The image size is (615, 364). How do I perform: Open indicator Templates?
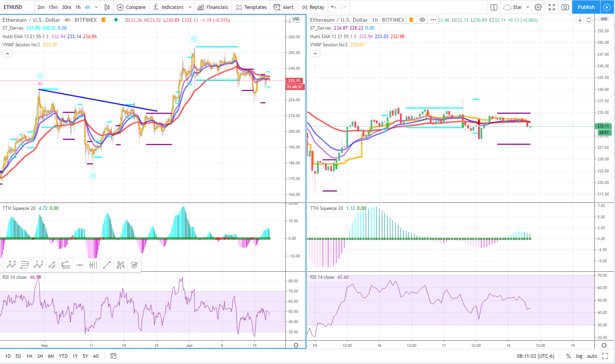coord(251,7)
